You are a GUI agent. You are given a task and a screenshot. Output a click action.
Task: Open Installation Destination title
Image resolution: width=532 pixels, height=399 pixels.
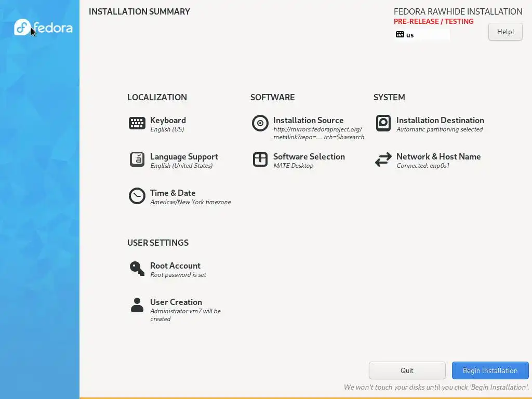(x=440, y=120)
